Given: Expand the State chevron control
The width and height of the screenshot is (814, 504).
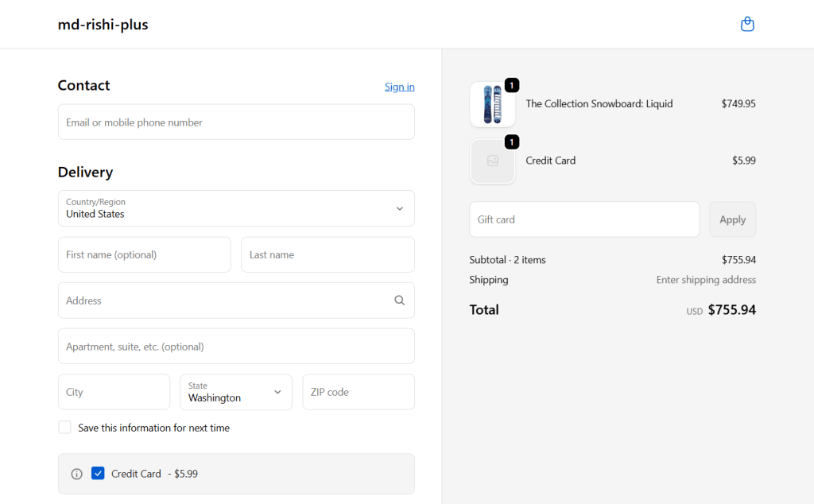Looking at the screenshot, I should (x=277, y=392).
